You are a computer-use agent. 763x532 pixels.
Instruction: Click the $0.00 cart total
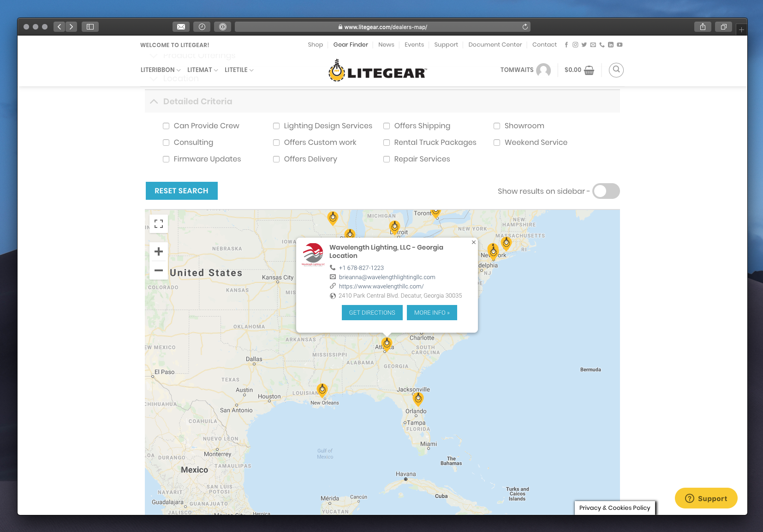click(x=573, y=70)
